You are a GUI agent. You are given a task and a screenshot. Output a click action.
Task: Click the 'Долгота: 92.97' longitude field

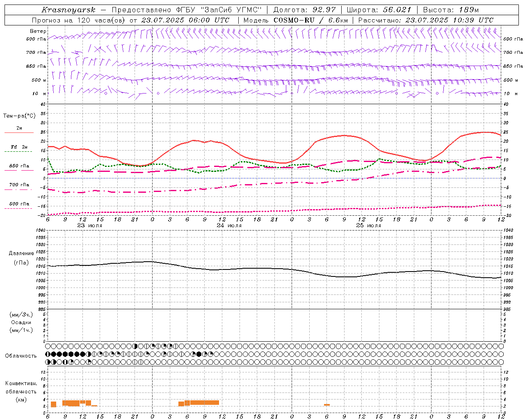[x=304, y=10]
